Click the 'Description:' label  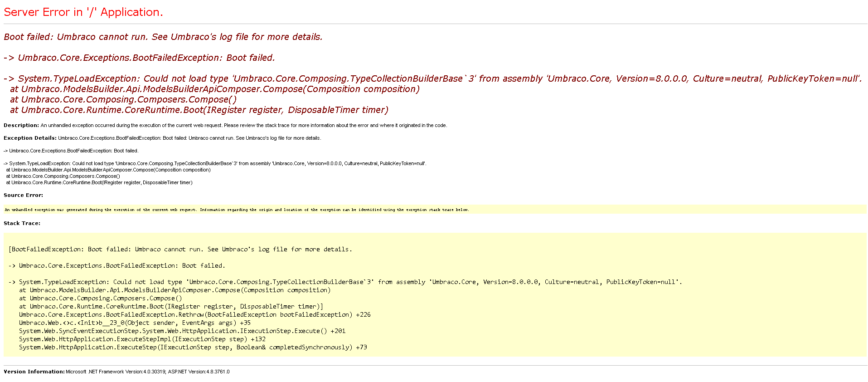coord(21,125)
